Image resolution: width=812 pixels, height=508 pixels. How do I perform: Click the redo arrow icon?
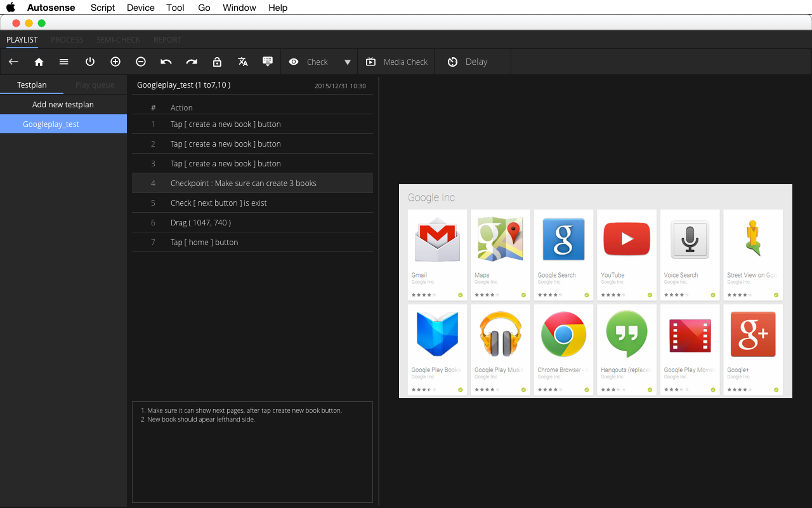click(192, 62)
